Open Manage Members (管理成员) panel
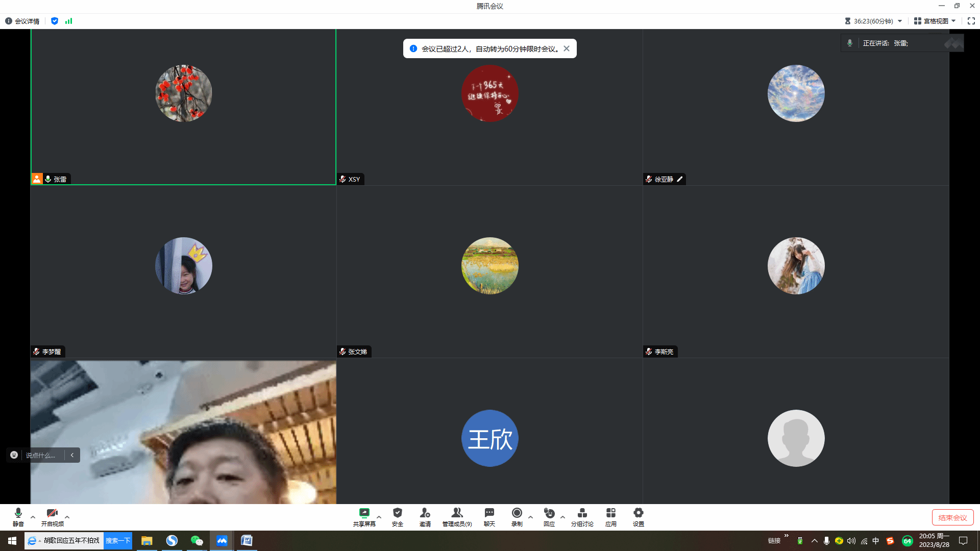 tap(457, 513)
